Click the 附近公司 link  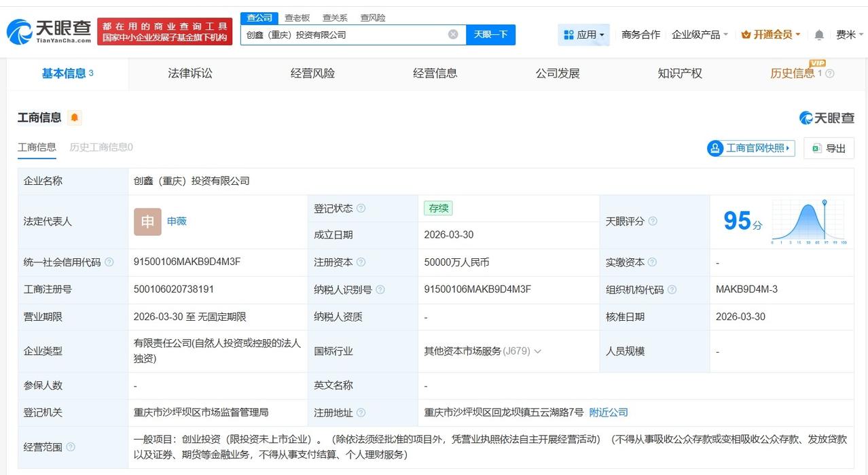click(x=609, y=412)
